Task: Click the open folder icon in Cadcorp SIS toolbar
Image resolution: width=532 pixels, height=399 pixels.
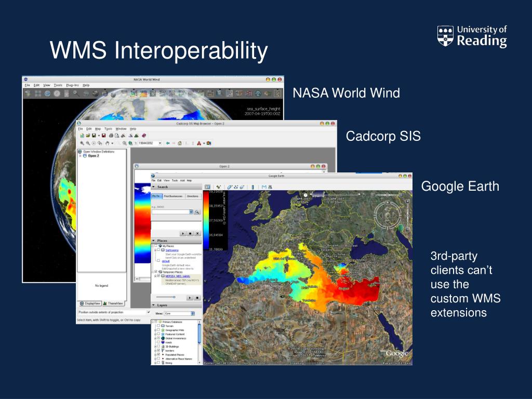Action: [x=88, y=136]
